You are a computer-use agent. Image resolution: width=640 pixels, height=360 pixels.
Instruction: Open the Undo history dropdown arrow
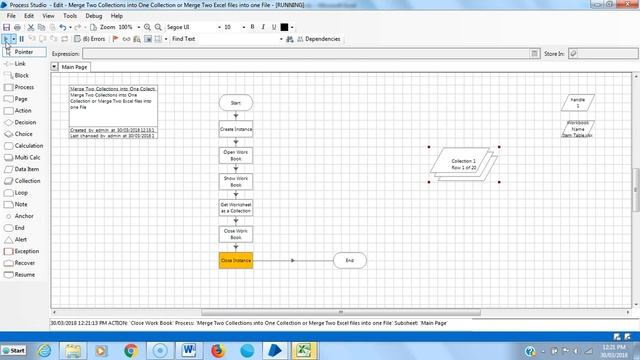70,27
